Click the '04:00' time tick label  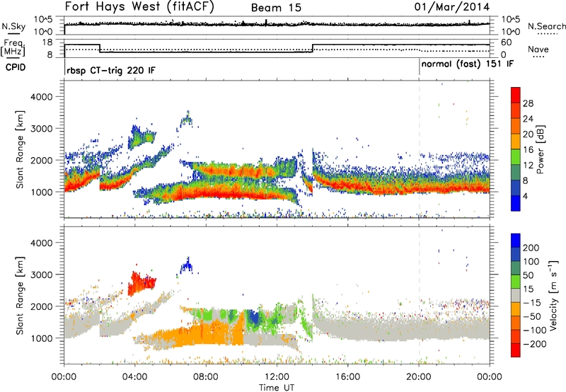pos(135,377)
